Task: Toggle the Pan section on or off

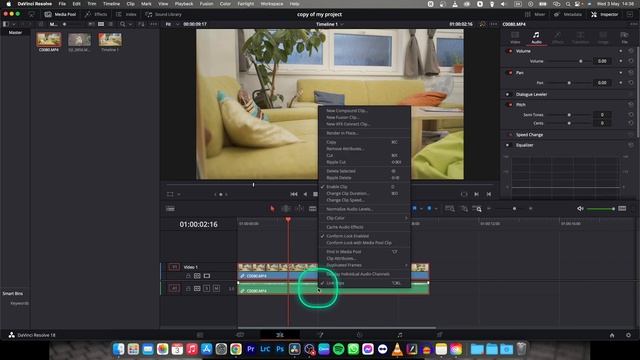Action: click(x=510, y=73)
